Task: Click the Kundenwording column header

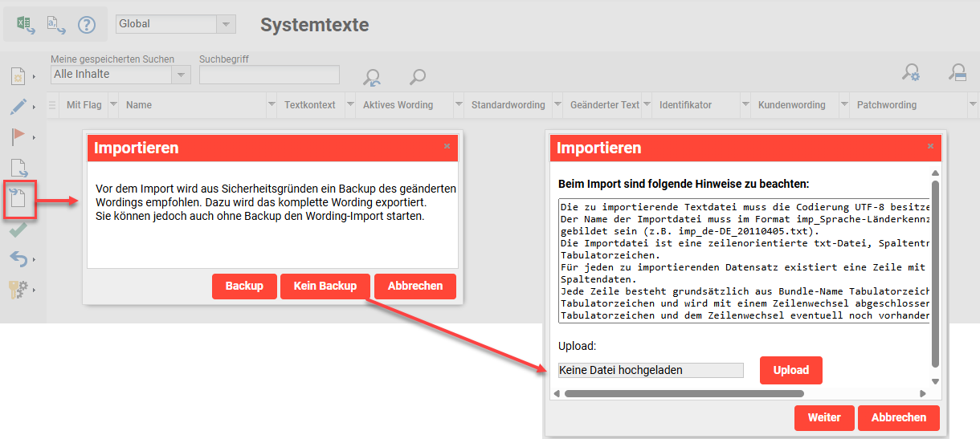Action: [x=790, y=105]
